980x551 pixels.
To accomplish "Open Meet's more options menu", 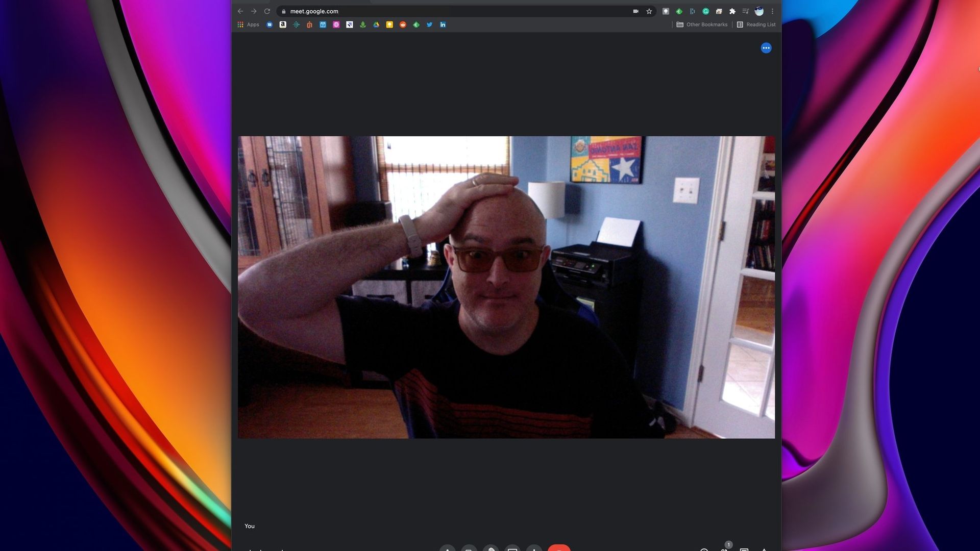I will (x=534, y=548).
